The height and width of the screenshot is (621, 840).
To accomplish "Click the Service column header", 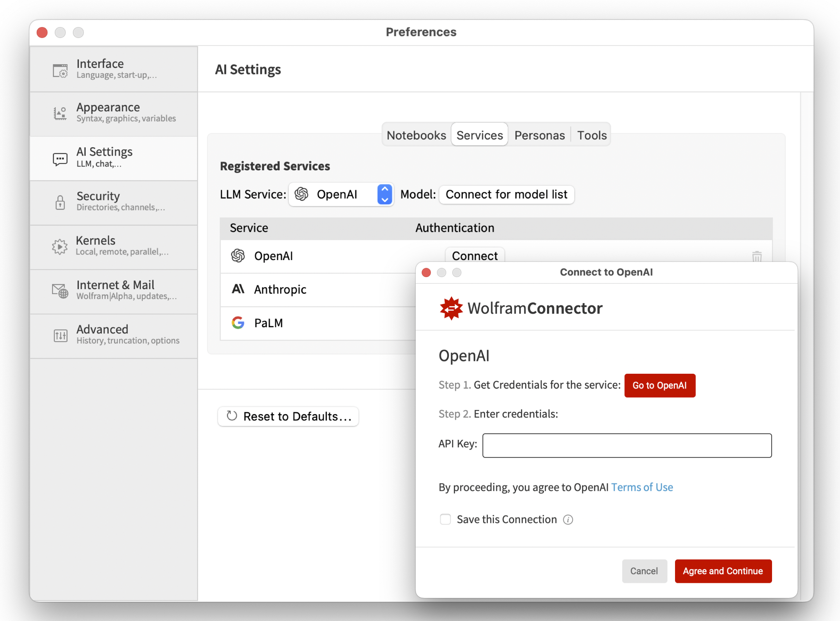I will coord(249,228).
